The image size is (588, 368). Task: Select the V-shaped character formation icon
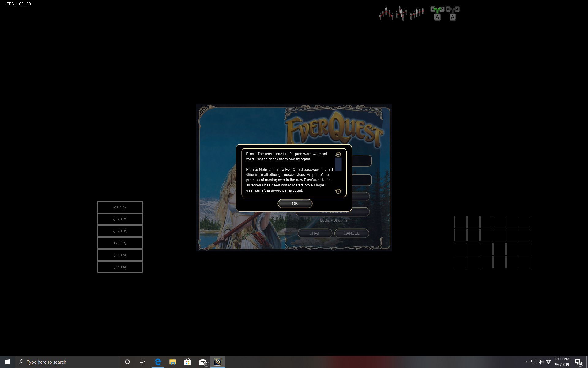(x=386, y=13)
